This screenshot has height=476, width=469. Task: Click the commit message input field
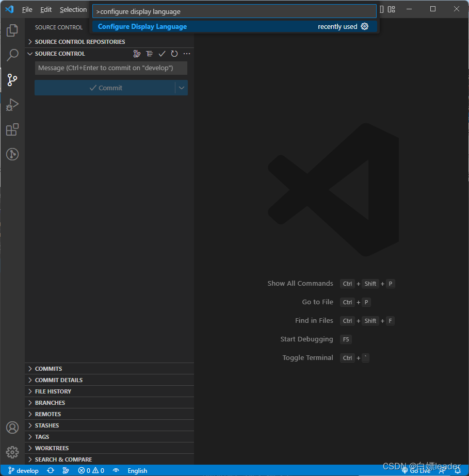coord(111,68)
